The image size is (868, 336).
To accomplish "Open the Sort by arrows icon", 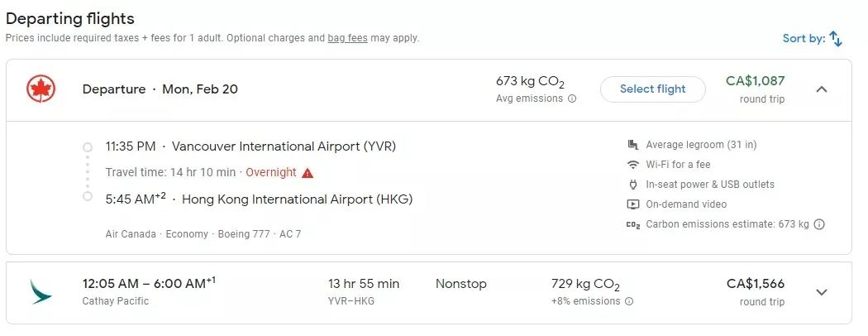I will point(836,39).
